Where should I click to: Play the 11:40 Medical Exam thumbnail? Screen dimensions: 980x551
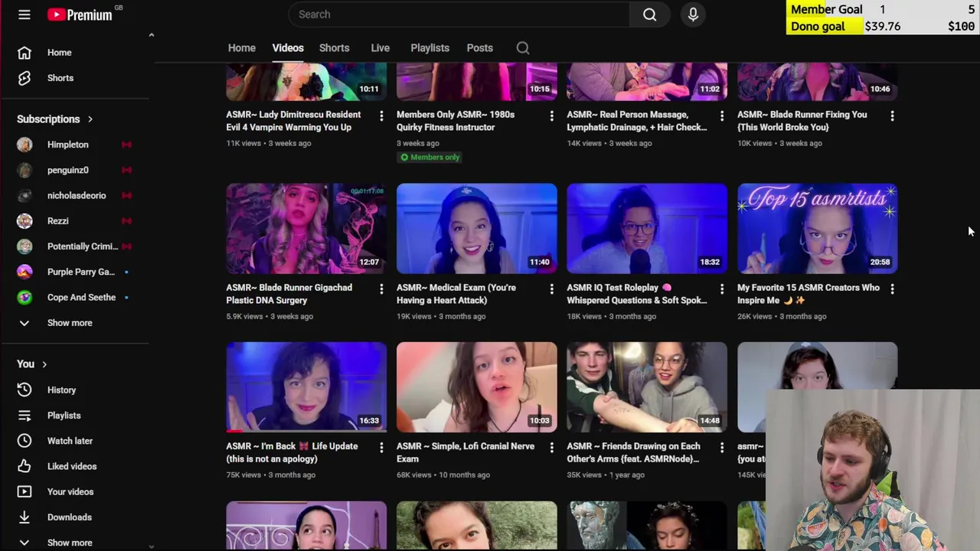coord(476,228)
